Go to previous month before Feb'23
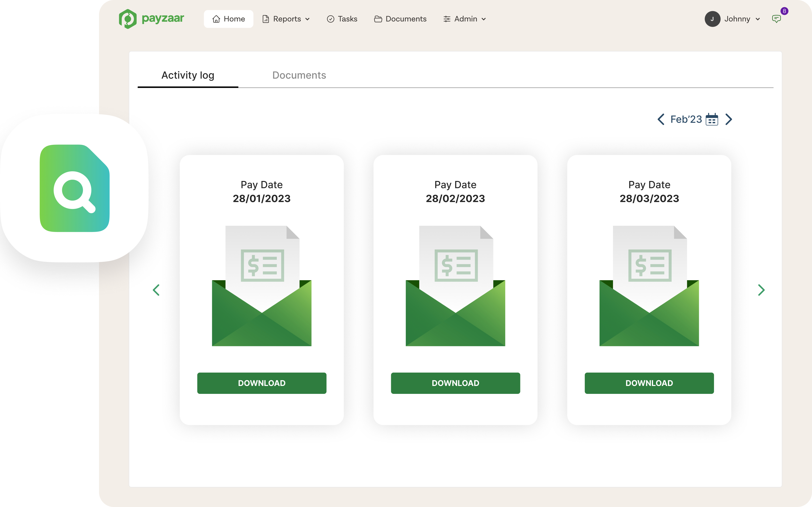This screenshot has height=507, width=812. 661,119
